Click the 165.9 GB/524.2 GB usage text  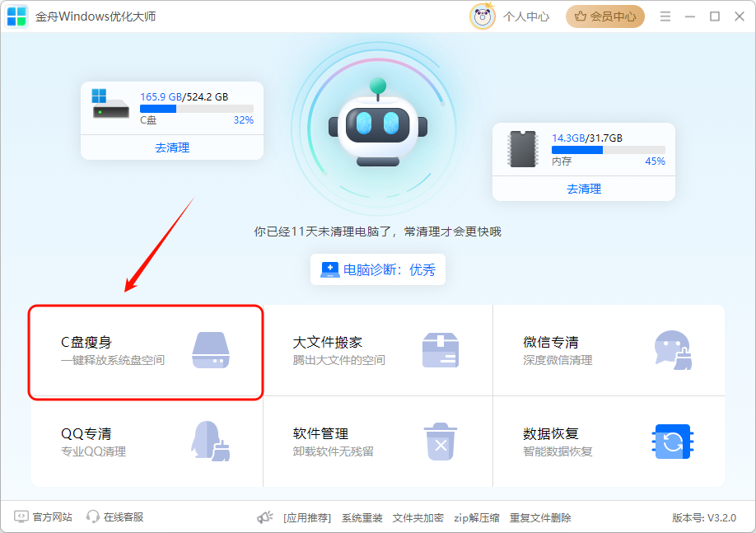click(184, 96)
